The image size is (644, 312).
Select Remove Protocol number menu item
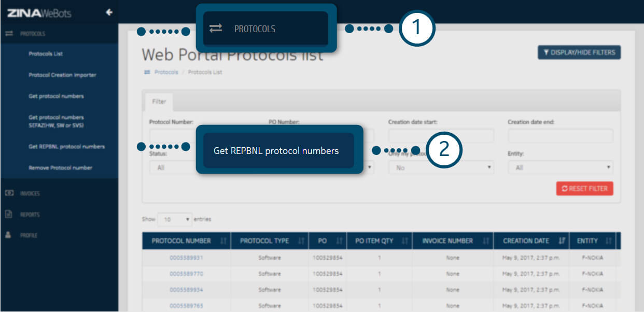point(60,168)
